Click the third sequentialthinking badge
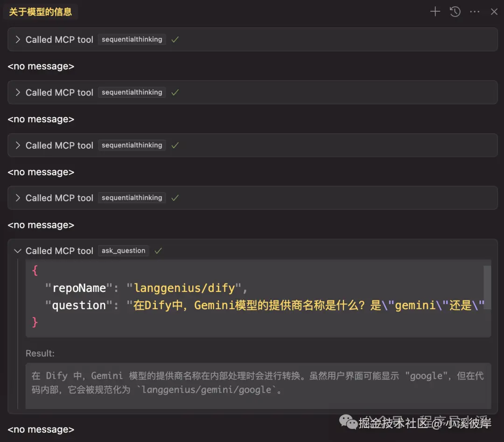504x442 pixels. click(x=132, y=145)
